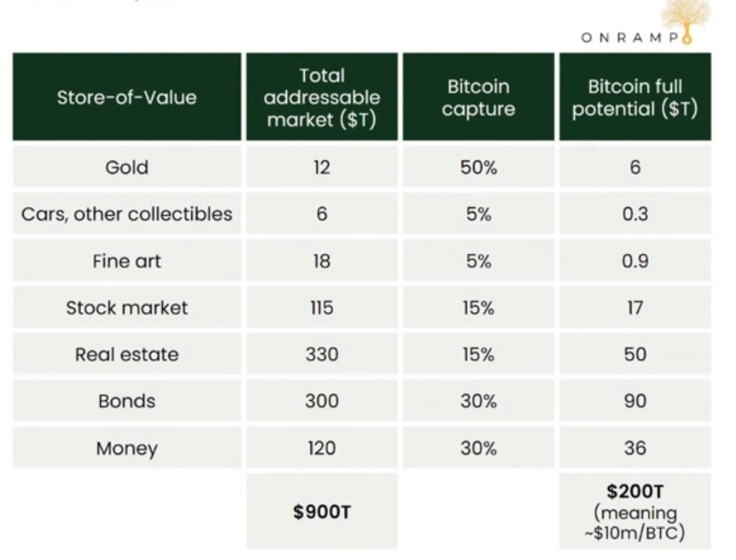Click the Bitcoin capture column header
This screenshot has height=560, width=736.
click(478, 97)
